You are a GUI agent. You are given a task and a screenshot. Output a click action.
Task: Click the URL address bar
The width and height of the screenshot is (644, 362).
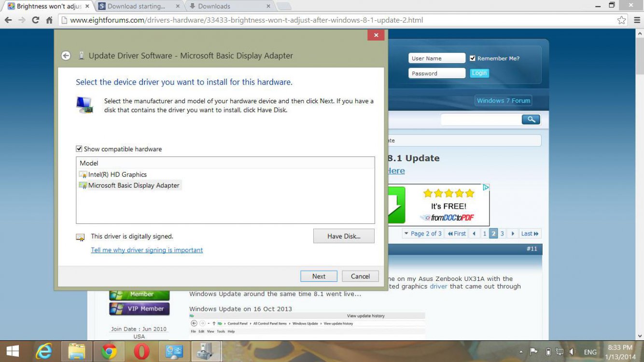[x=338, y=20]
